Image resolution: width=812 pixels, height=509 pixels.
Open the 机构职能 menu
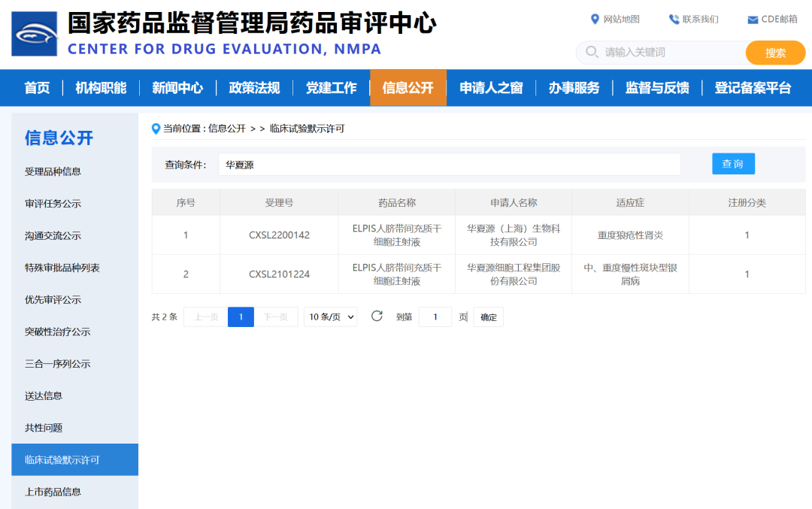(101, 88)
